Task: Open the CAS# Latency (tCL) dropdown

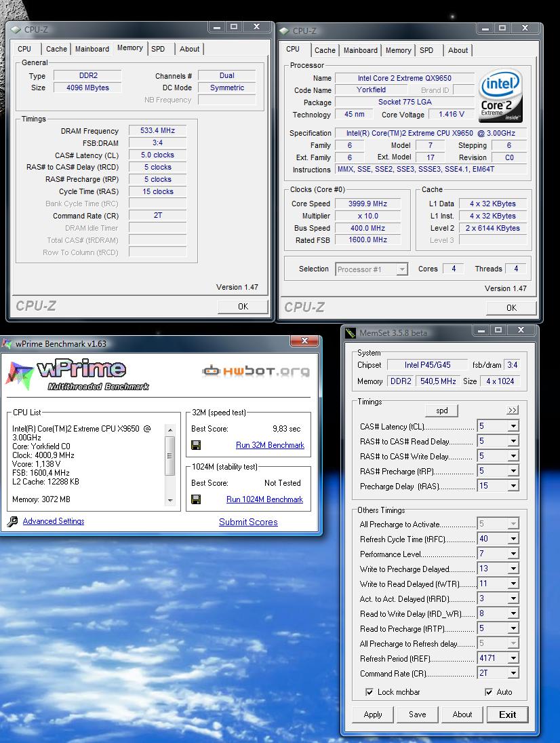Action: click(x=513, y=426)
